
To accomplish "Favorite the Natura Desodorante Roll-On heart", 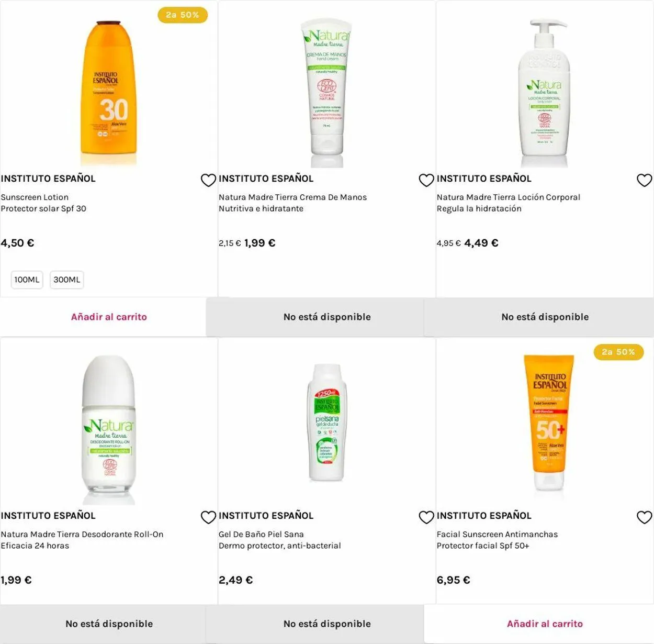I will [x=208, y=517].
